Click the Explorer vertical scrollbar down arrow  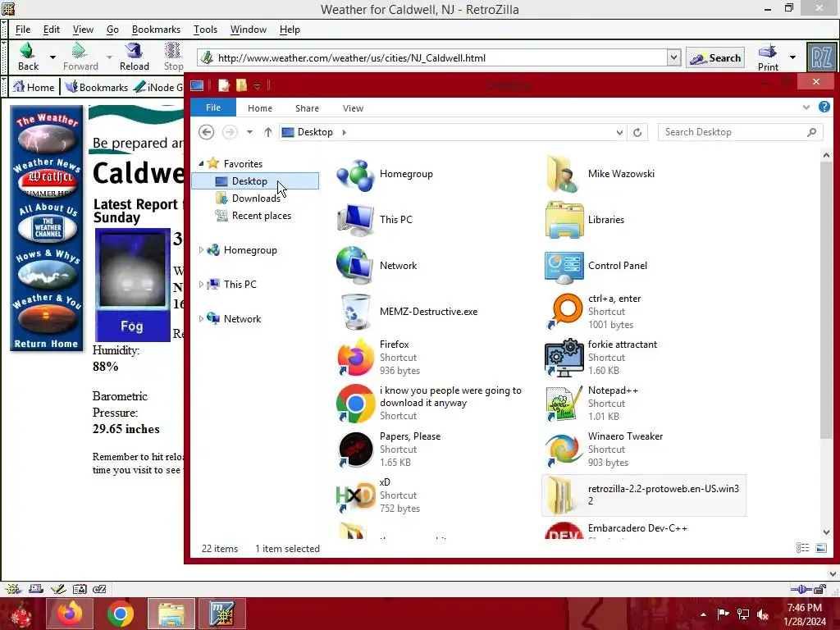click(826, 532)
